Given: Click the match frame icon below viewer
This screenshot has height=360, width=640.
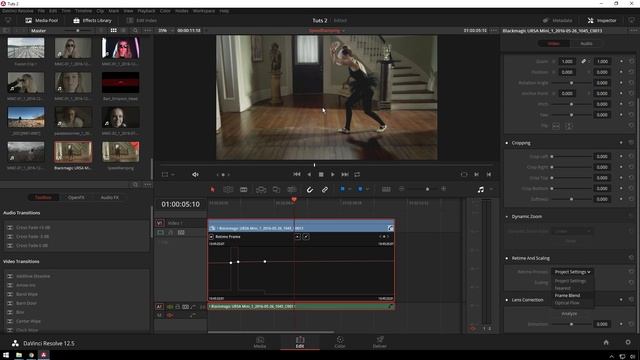Looking at the screenshot, I should click(464, 174).
